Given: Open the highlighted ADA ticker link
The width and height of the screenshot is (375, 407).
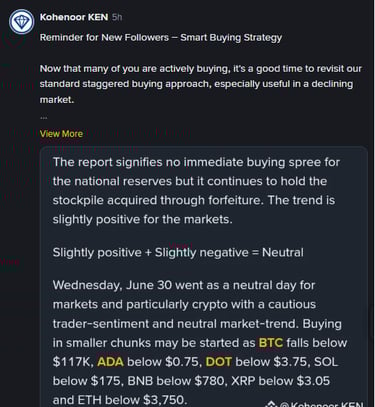Looking at the screenshot, I should [x=110, y=362].
